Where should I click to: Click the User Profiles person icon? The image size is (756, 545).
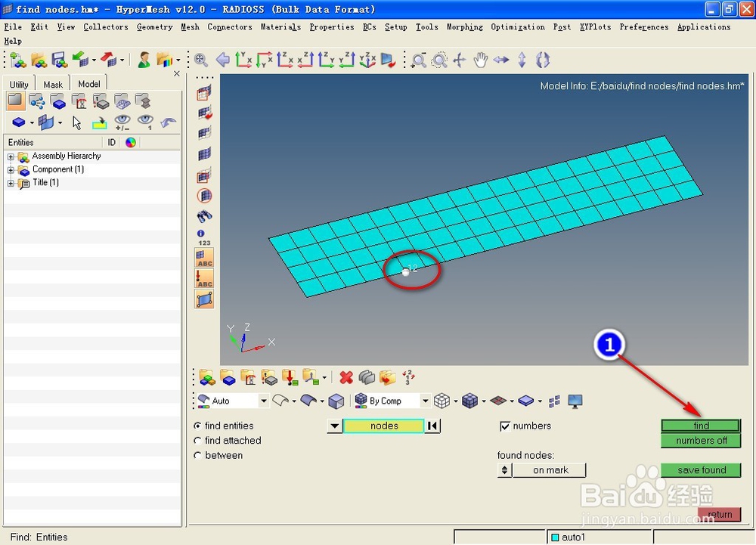click(x=144, y=60)
